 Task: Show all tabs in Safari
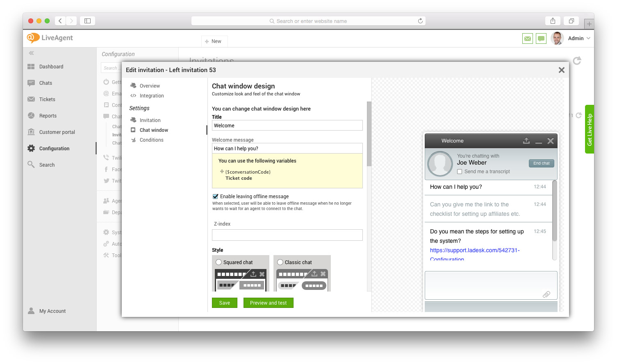point(571,21)
